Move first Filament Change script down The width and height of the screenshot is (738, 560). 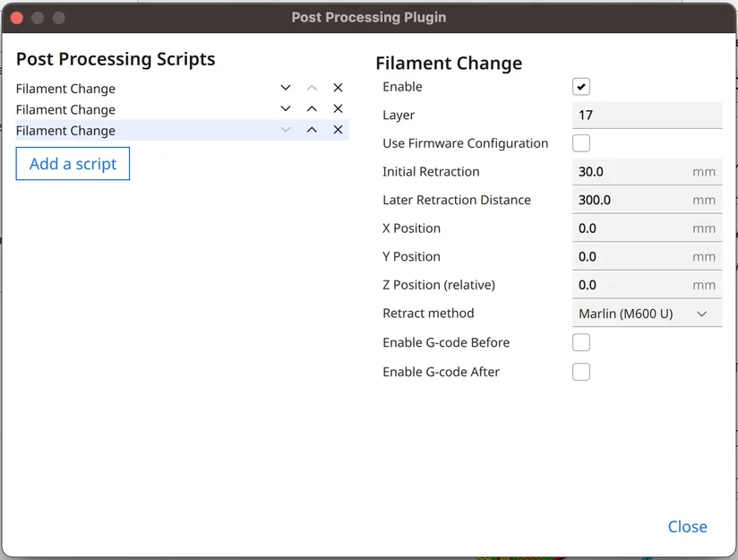pos(286,88)
